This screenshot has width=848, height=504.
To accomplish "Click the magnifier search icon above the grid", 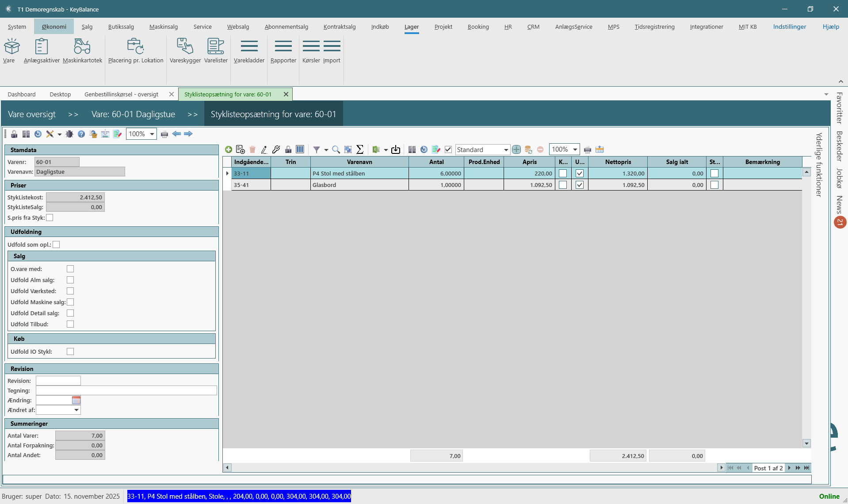I will coord(336,150).
